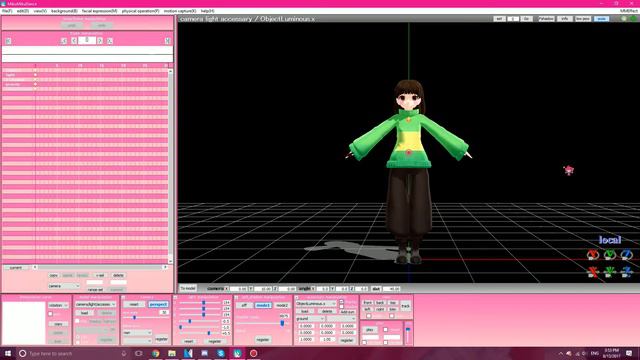Click the copy button under the timeline
The height and width of the screenshot is (360, 640).
[53, 276]
